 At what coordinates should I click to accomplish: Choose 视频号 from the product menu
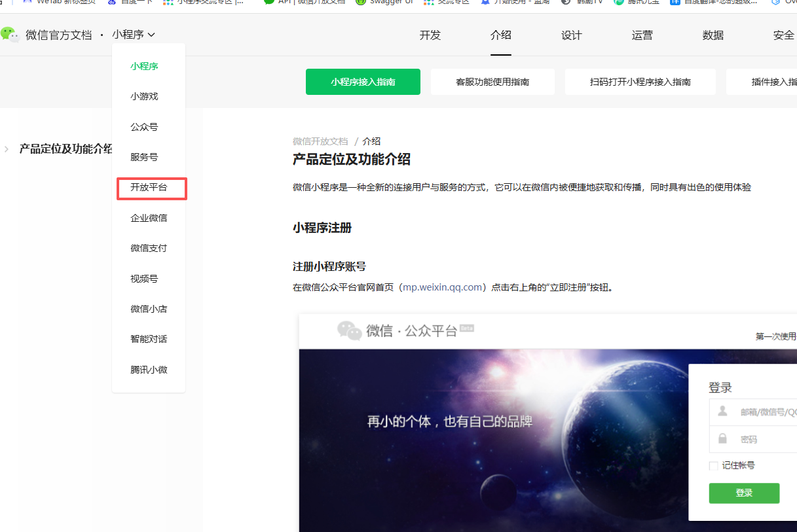[x=144, y=279]
